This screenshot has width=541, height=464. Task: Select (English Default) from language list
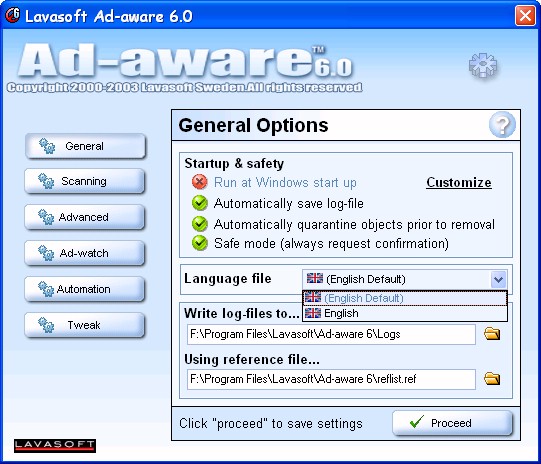coord(404,298)
